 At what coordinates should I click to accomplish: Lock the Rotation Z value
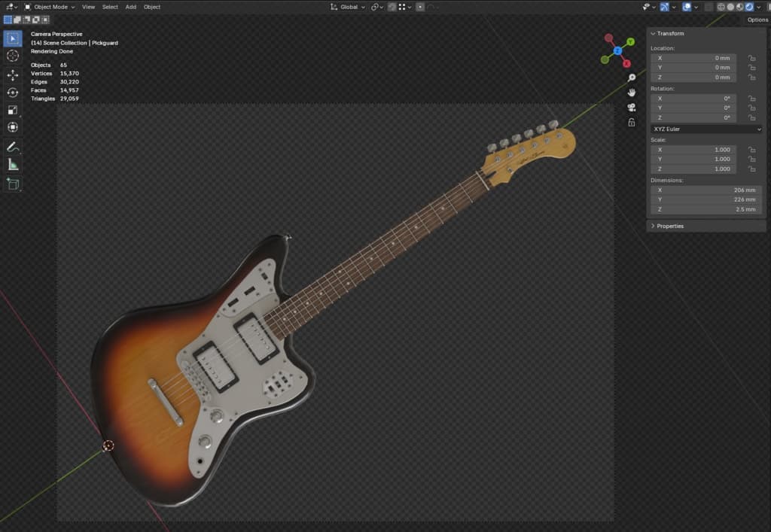point(752,117)
